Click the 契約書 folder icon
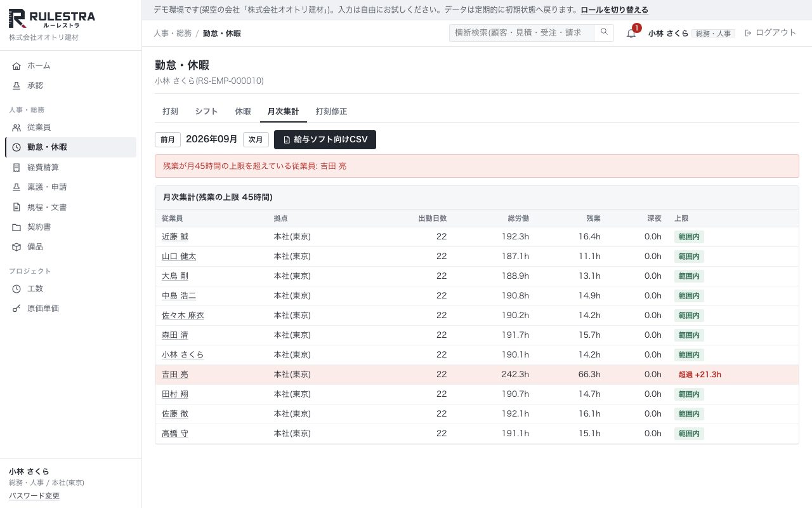 pos(16,227)
